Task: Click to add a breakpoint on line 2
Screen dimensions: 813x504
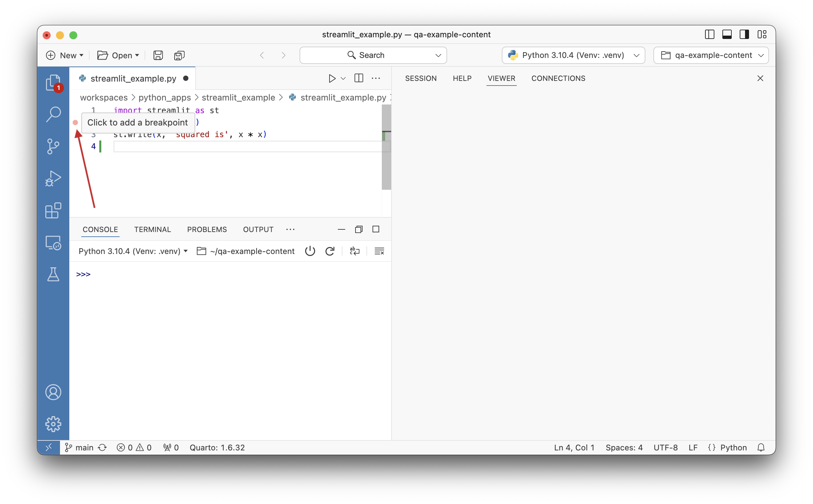Action: click(x=76, y=123)
